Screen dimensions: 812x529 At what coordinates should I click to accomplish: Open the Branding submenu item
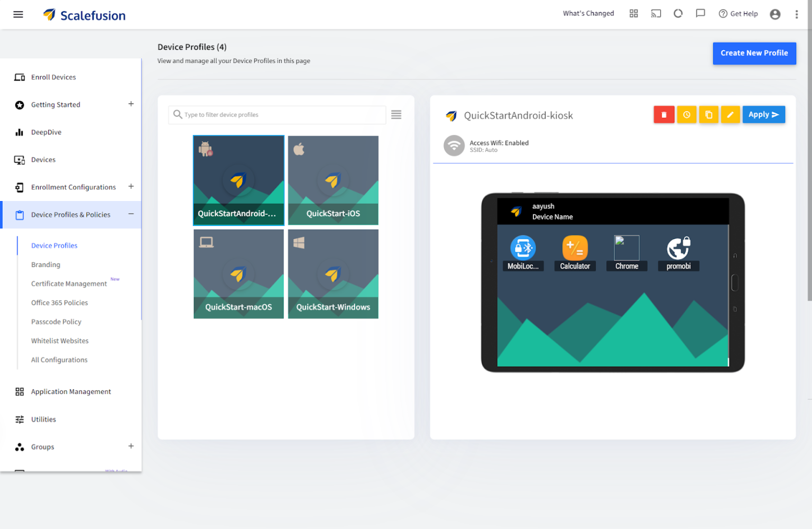pos(45,264)
